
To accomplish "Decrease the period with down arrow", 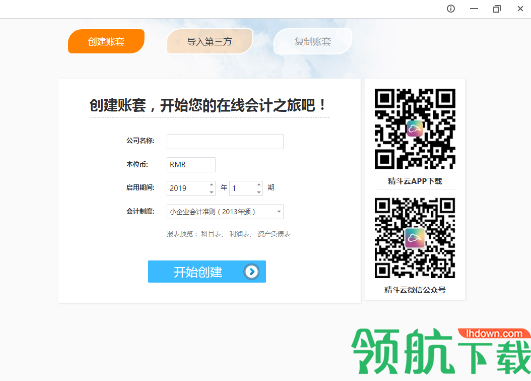I will pos(259,192).
